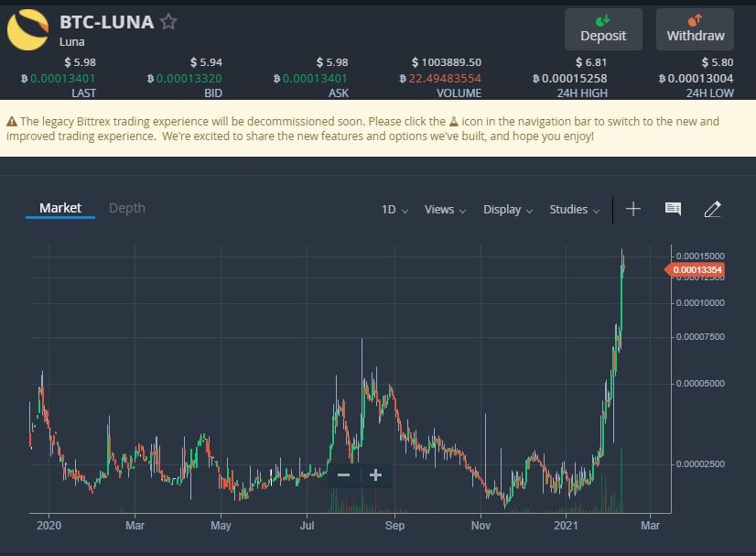Switch to the Depth tab
This screenshot has width=756, height=556.
click(127, 208)
